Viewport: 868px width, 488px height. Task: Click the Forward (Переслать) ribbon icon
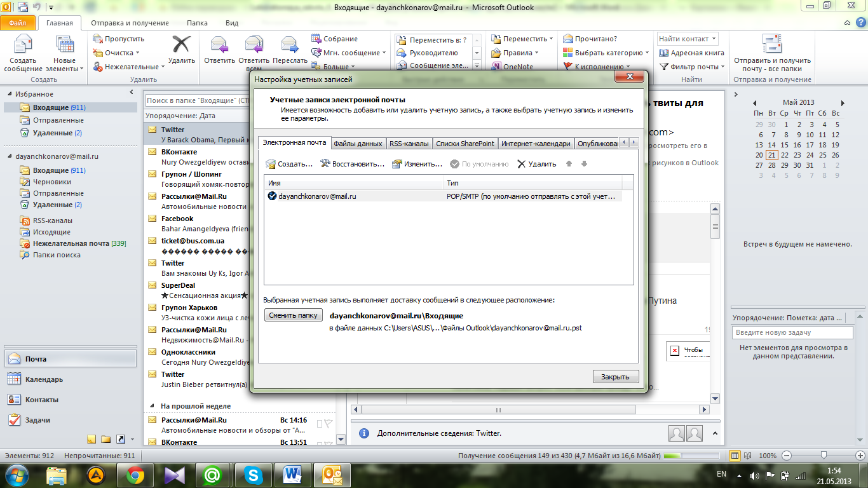coord(290,50)
